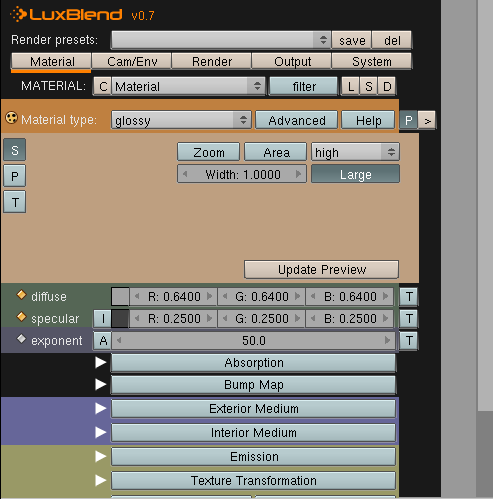Open the Material type glossy dropdown
The width and height of the screenshot is (493, 499).
(181, 120)
